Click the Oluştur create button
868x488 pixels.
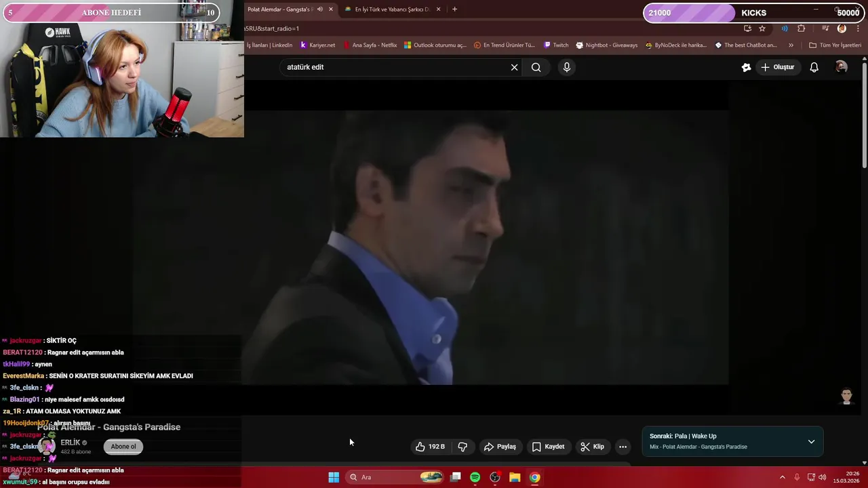pos(777,67)
